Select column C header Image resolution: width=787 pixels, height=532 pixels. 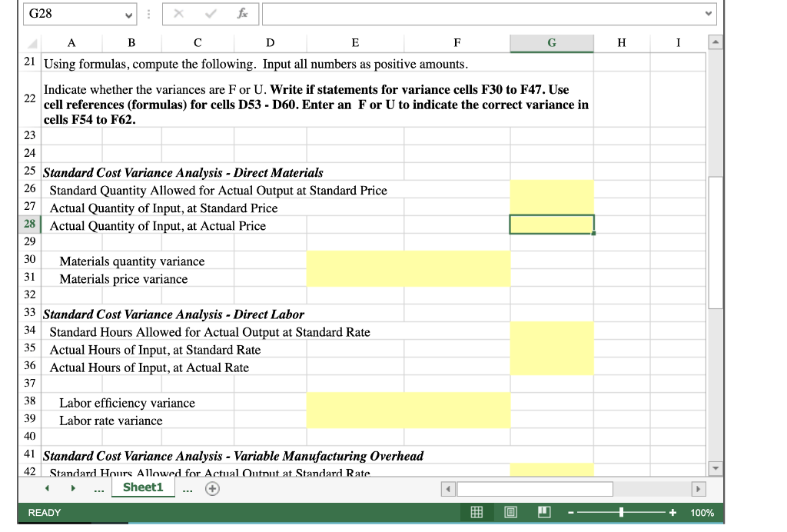[x=198, y=43]
